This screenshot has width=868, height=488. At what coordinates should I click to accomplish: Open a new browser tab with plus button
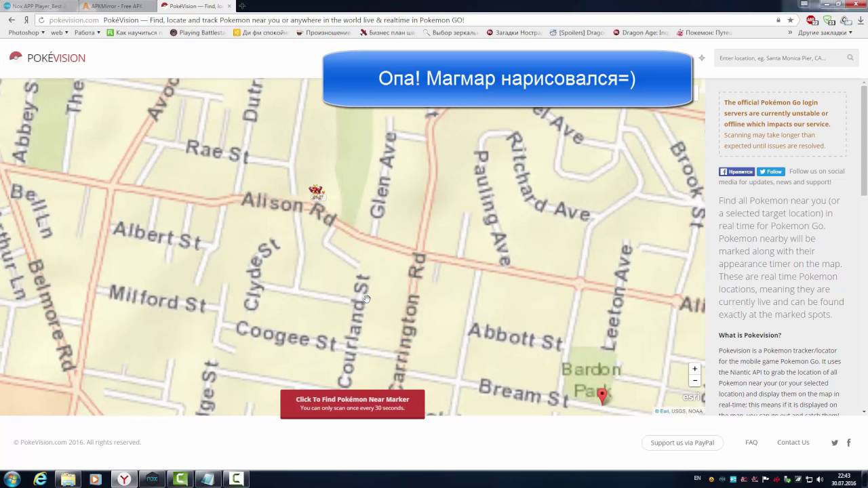click(x=242, y=6)
